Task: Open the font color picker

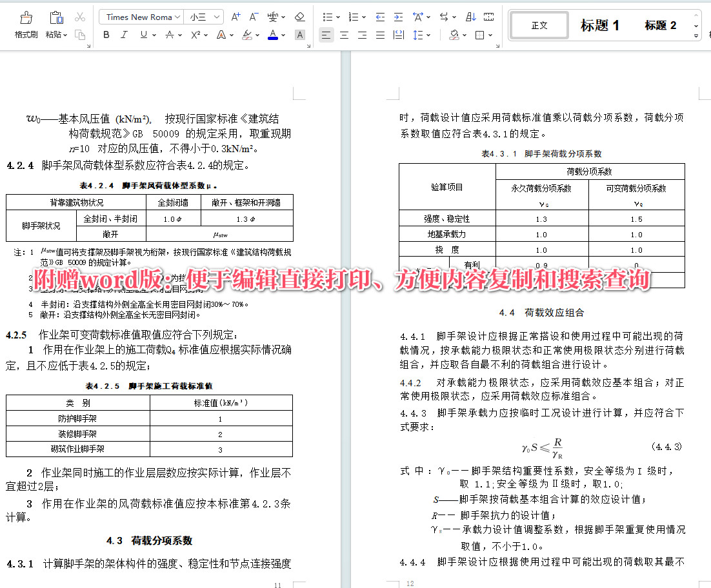Action: click(274, 35)
